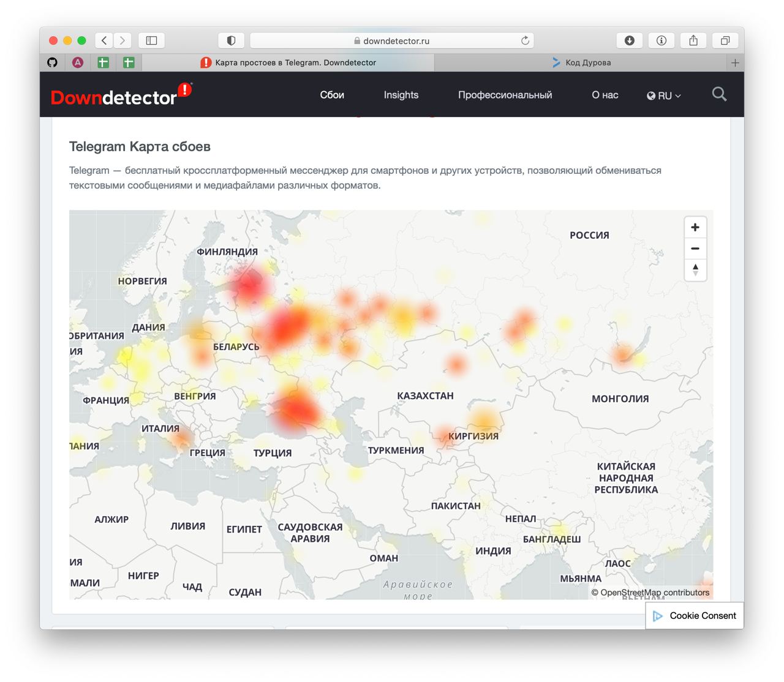Image resolution: width=784 pixels, height=682 pixels.
Task: Click the ДАНИЯ label on map
Action: [x=148, y=327]
